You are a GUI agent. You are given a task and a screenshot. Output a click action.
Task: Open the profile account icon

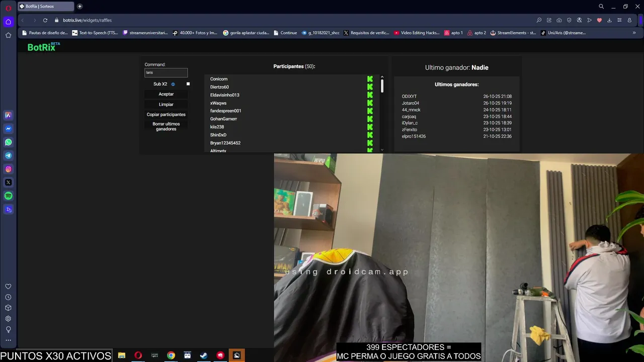[x=629, y=20]
